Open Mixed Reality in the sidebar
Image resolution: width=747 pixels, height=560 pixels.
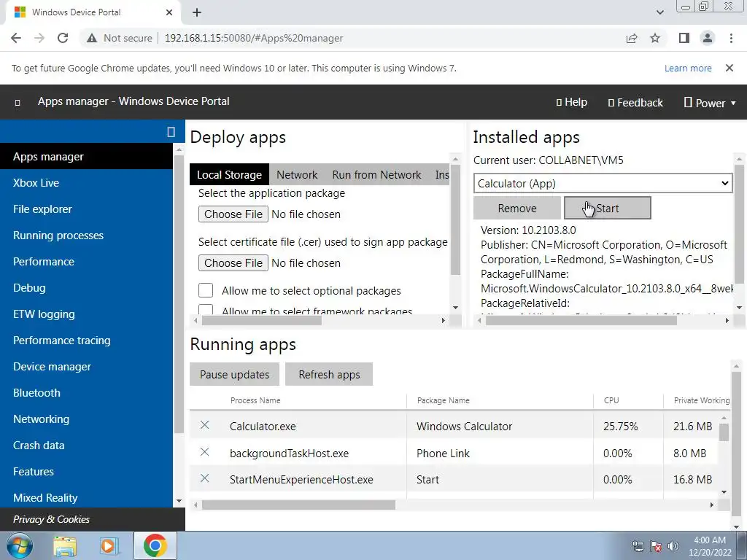(86, 497)
